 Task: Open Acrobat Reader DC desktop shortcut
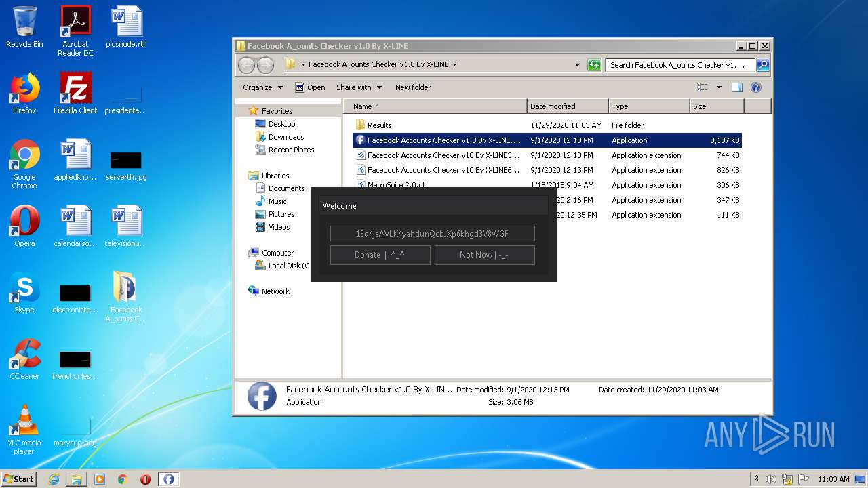point(75,31)
